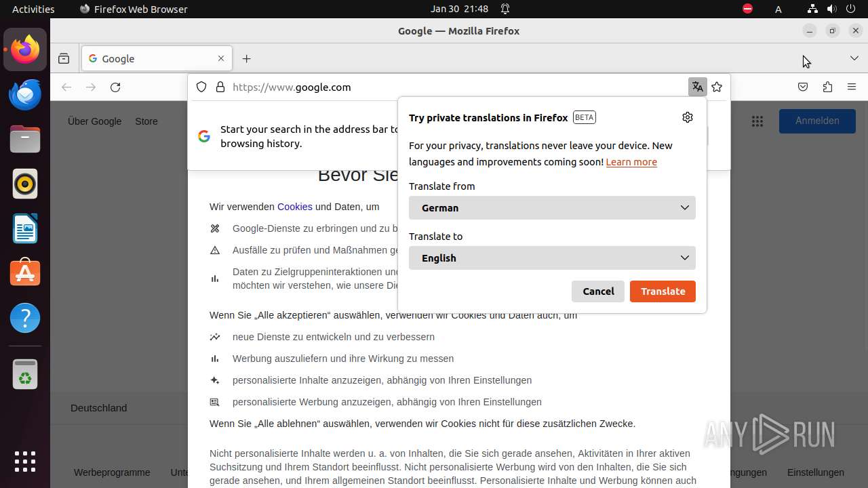Reload the current page
868x488 pixels.
tap(115, 87)
